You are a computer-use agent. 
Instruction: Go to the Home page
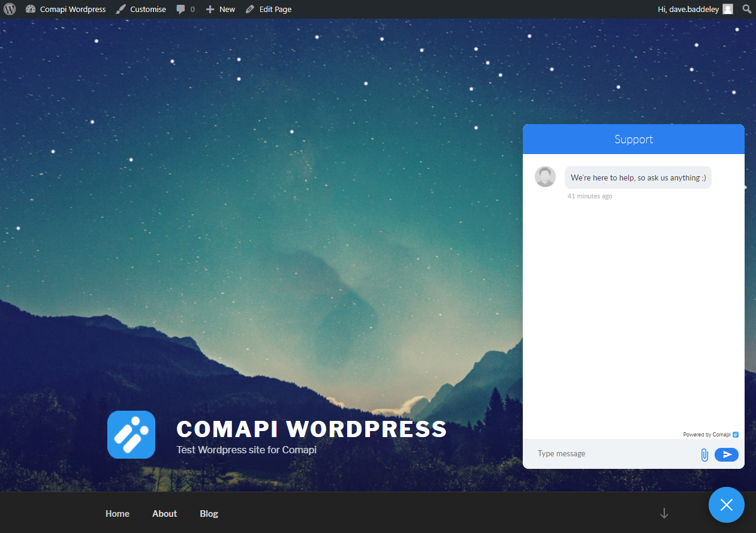click(x=118, y=514)
